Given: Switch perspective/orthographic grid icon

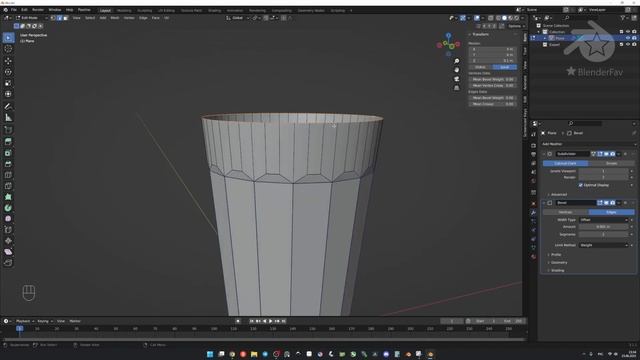Looking at the screenshot, I should (x=457, y=88).
